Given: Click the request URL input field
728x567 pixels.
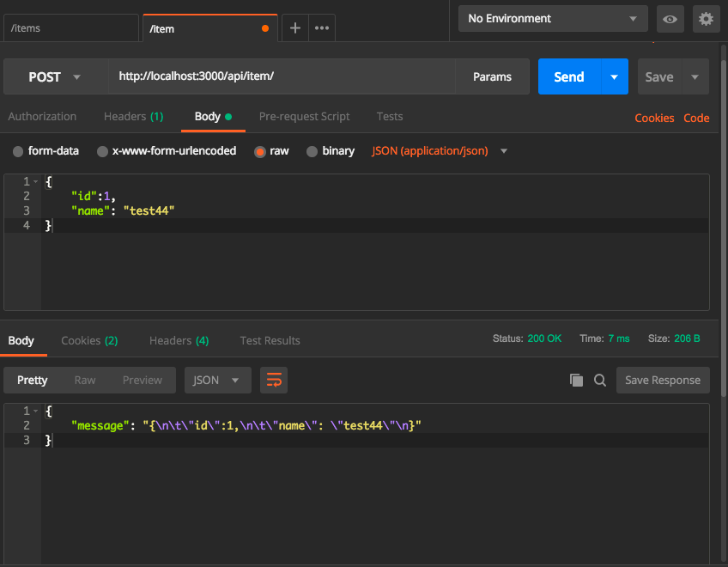Looking at the screenshot, I should (282, 76).
